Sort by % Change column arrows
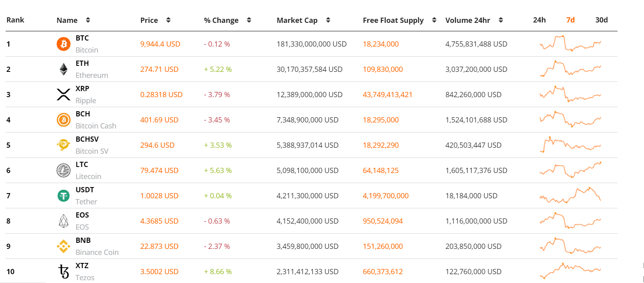This screenshot has height=283, width=644. pos(249,20)
